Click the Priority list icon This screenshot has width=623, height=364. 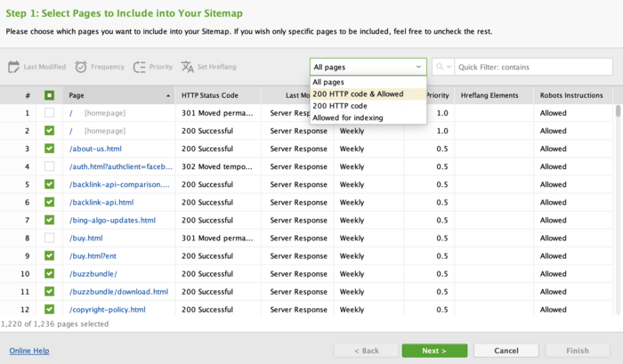(x=140, y=67)
